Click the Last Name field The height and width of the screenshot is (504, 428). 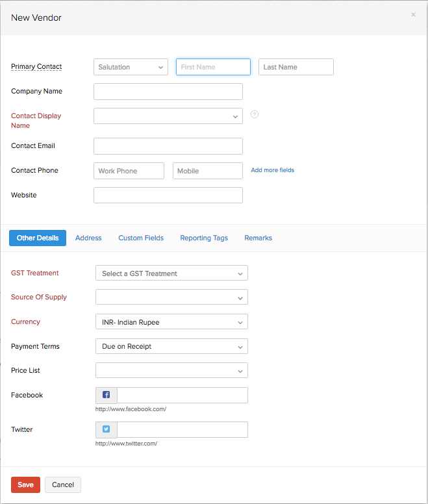[296, 67]
